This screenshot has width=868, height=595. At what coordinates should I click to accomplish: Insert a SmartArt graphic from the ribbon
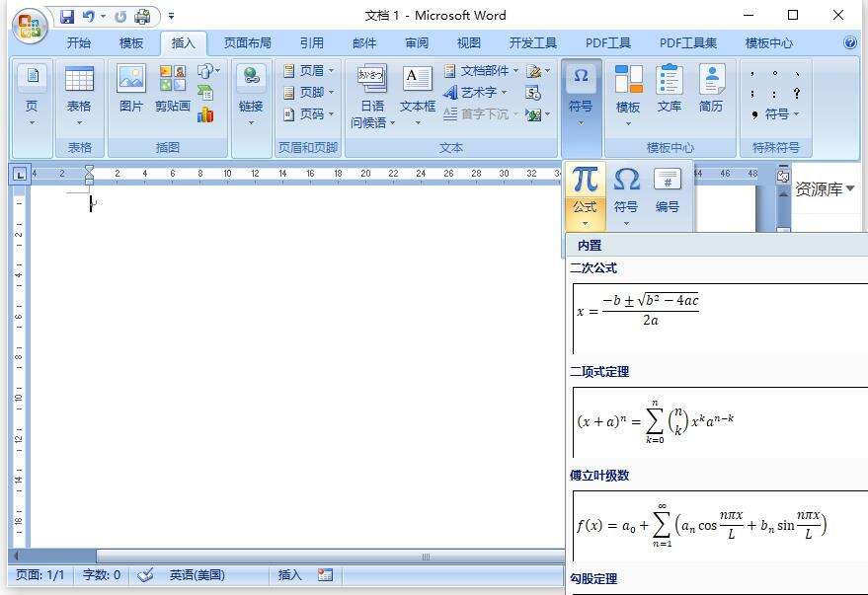[205, 93]
